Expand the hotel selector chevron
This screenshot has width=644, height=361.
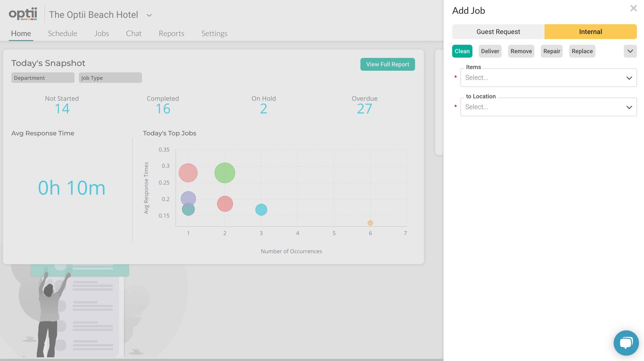pos(149,15)
